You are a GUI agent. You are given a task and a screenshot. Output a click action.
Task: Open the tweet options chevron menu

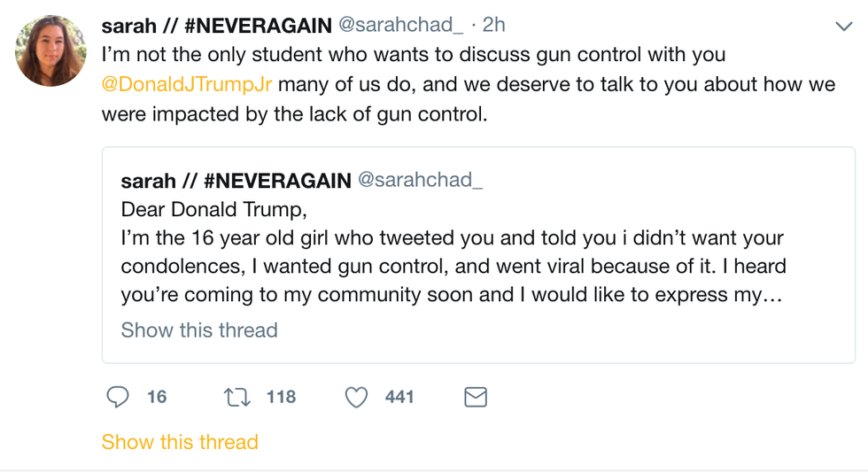(843, 27)
